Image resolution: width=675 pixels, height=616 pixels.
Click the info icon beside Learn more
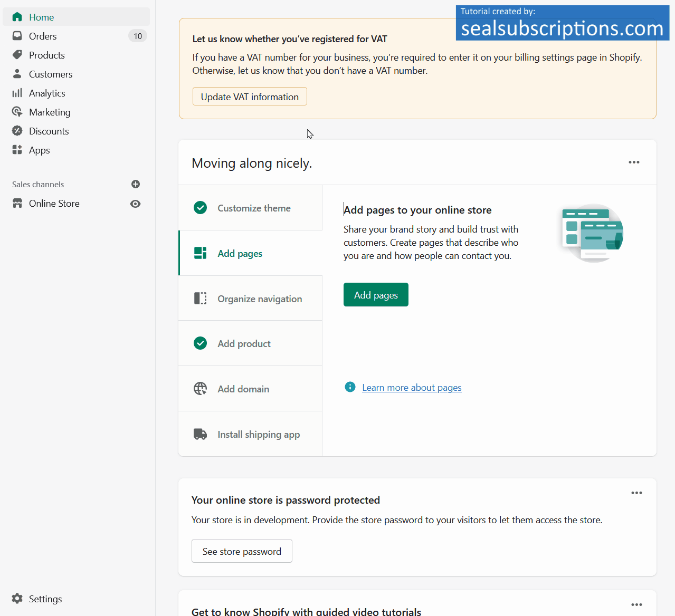(350, 387)
